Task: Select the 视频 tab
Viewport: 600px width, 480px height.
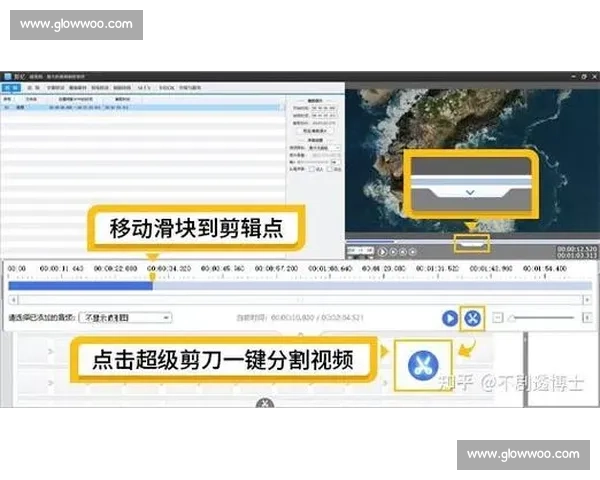Action: [x=11, y=88]
